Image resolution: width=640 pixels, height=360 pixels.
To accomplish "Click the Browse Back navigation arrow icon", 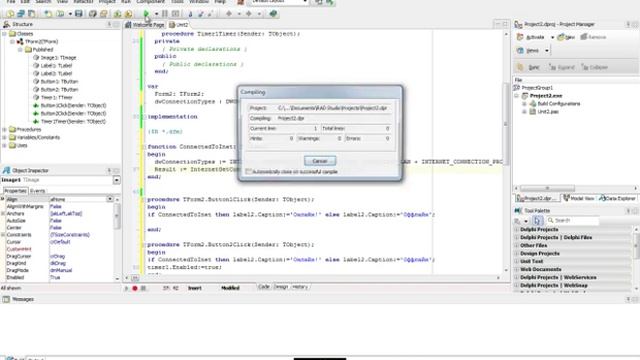I will click(229, 13).
